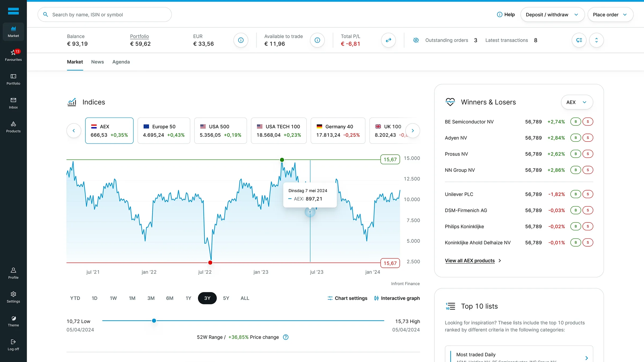
Task: Expand the account bar with up-down arrows
Action: [597, 40]
